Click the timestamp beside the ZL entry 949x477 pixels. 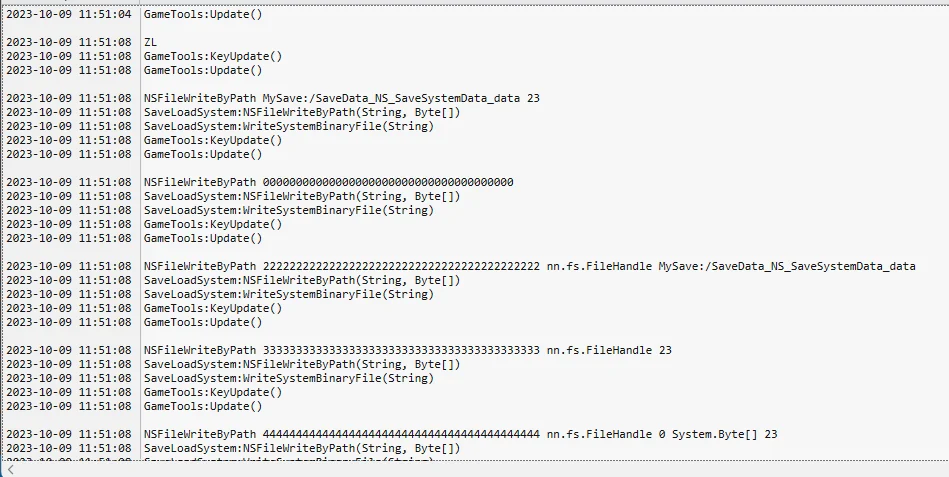tap(68, 42)
